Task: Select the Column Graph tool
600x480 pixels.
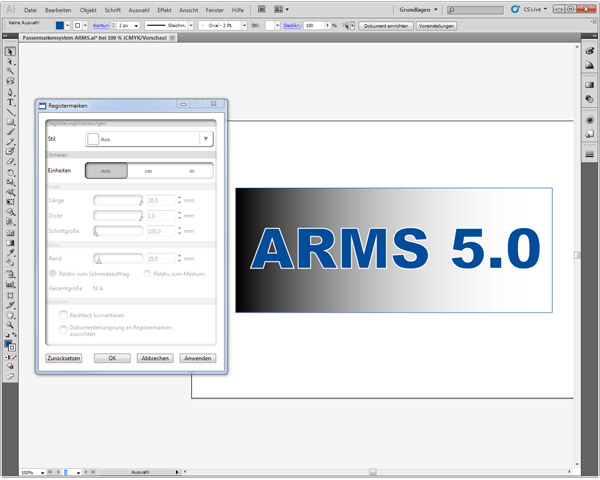Action: 10,284
